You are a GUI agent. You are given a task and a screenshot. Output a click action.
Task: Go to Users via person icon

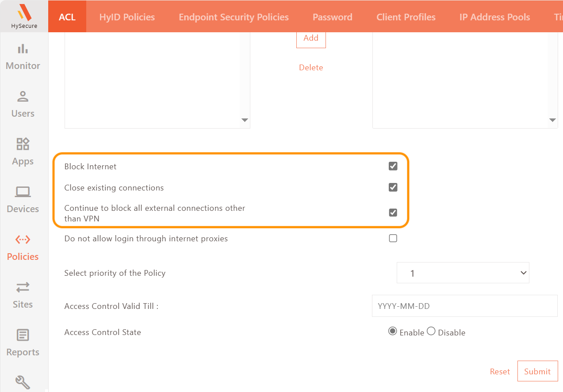[23, 96]
